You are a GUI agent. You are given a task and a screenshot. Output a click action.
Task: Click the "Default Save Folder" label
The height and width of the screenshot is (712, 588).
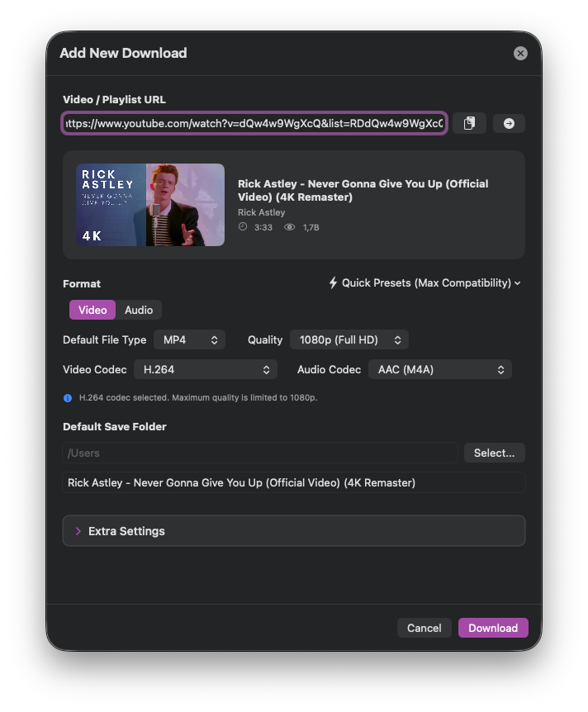(x=115, y=426)
